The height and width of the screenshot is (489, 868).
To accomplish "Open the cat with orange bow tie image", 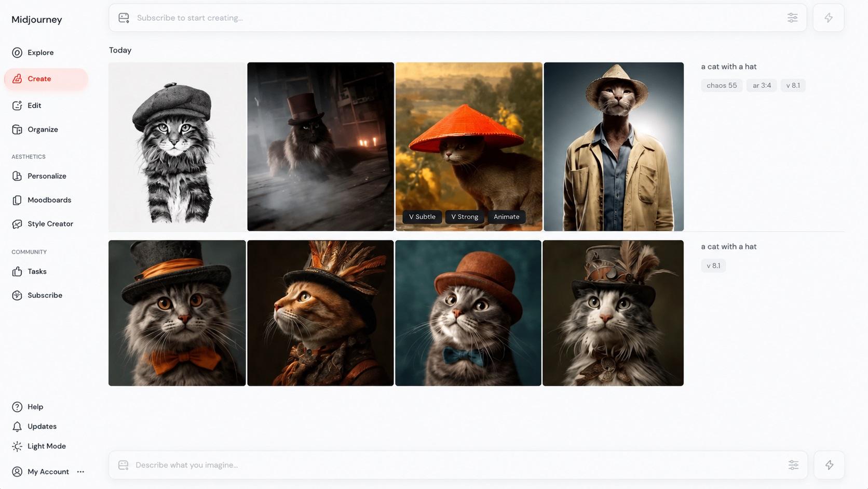I will [177, 313].
